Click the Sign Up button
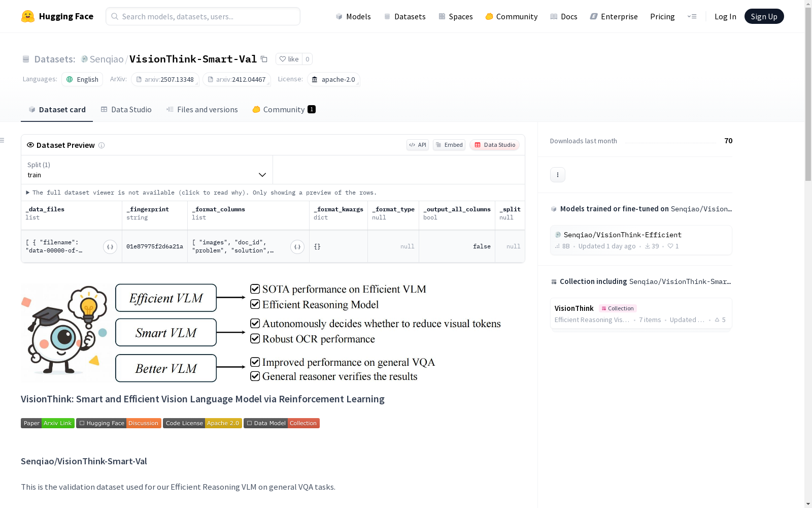This screenshot has height=508, width=812. 764,16
